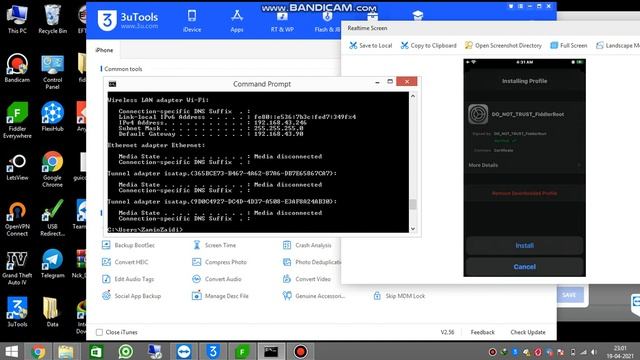Open the Convert HEIC tool
Viewport: 640px width, 360px height.
click(125, 262)
